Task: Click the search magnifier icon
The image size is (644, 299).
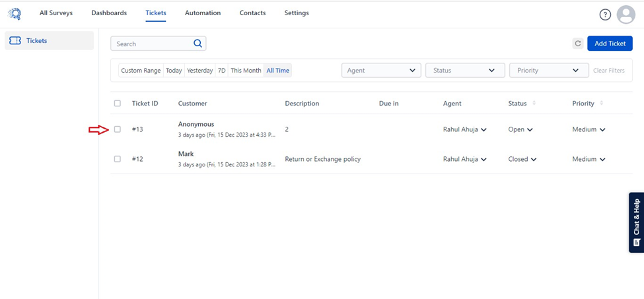Action: [197, 44]
